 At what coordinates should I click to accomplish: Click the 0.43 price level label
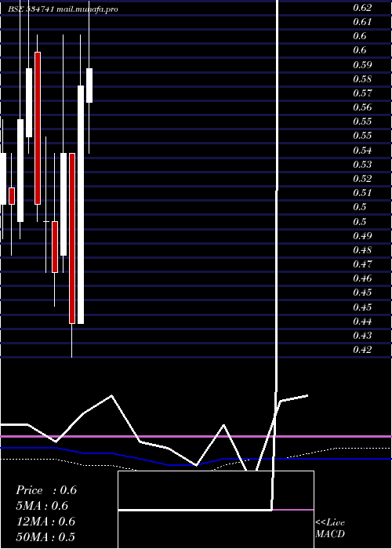click(x=362, y=336)
